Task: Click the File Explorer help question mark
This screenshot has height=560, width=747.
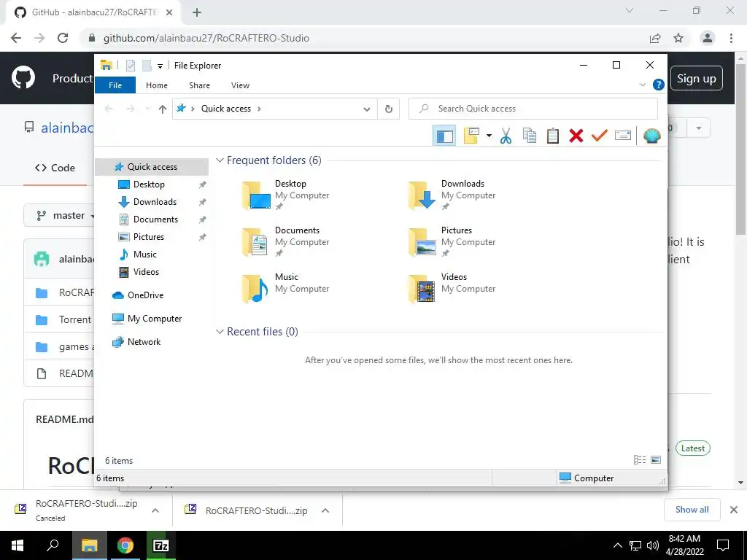Action: 659,85
